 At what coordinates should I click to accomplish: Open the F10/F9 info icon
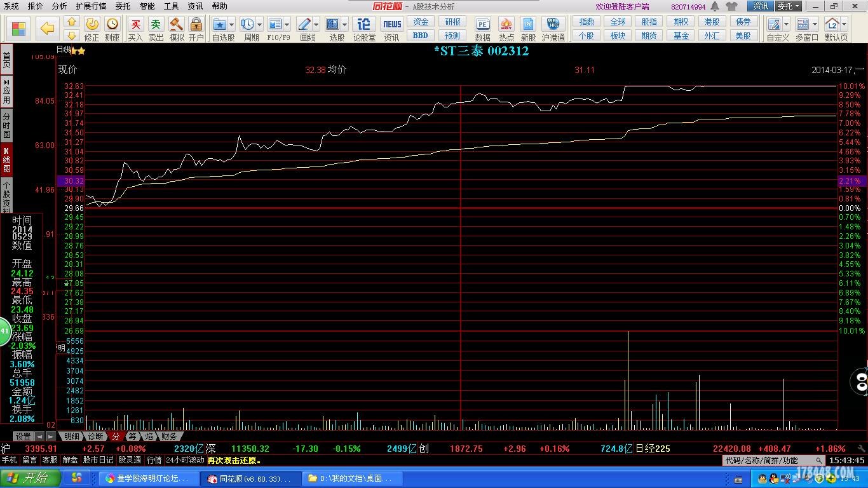coord(275,24)
